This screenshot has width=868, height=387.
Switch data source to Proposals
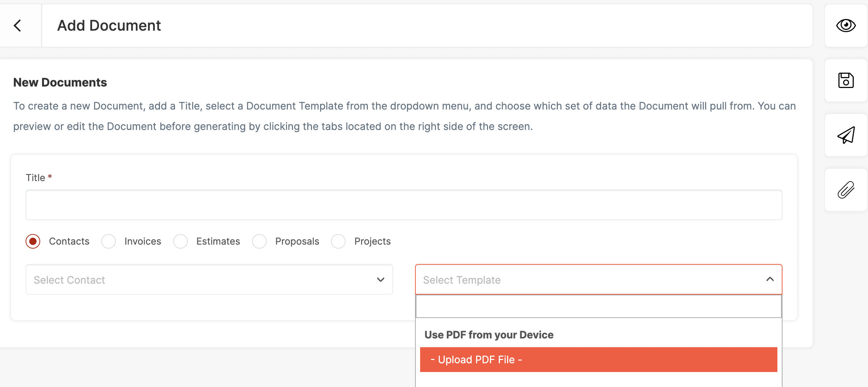pyautogui.click(x=259, y=241)
